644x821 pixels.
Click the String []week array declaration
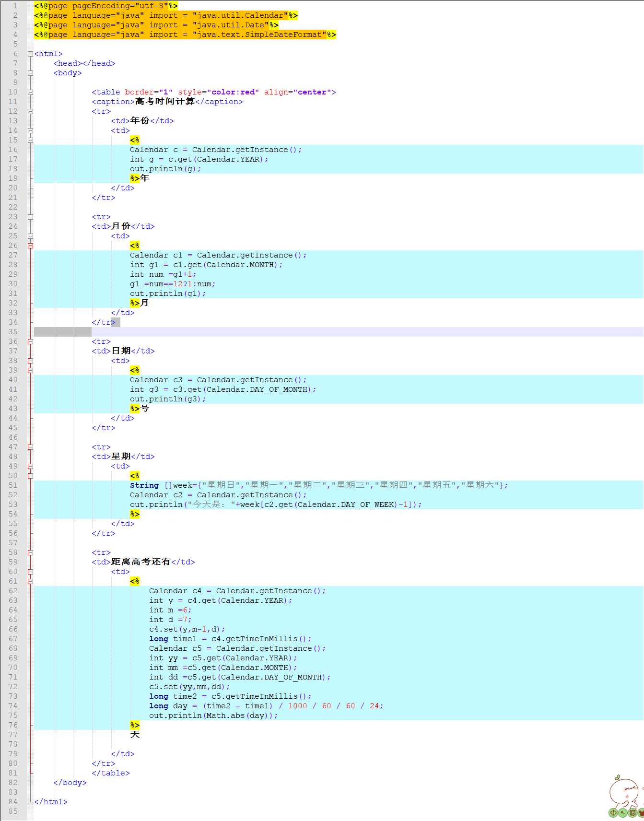[x=319, y=485]
